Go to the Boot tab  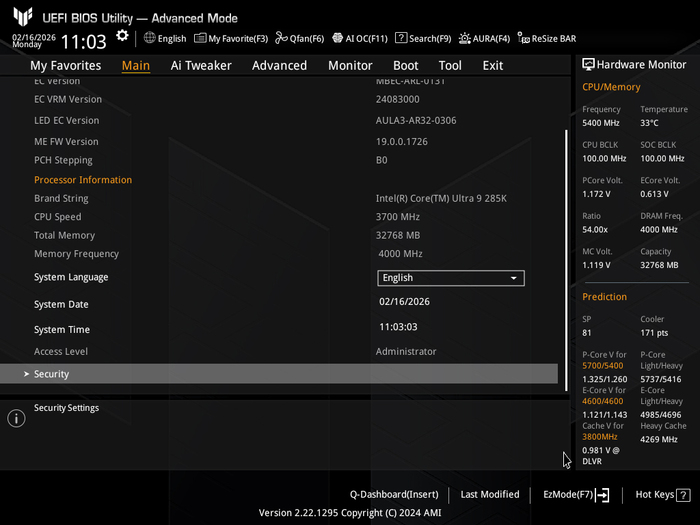click(x=406, y=65)
